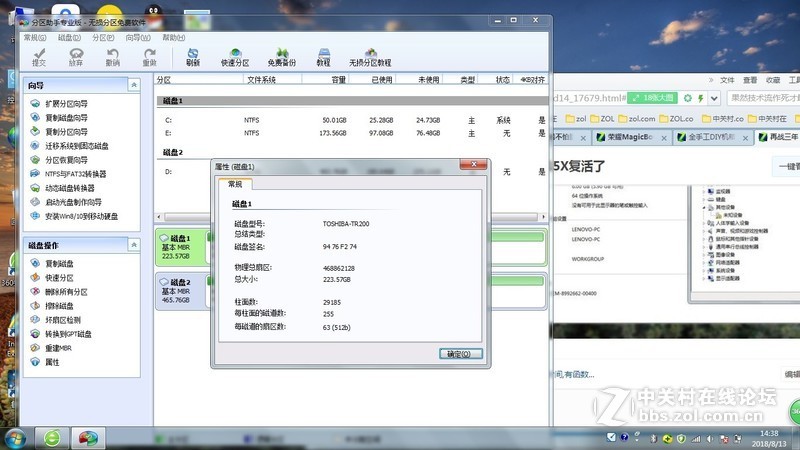The image size is (800, 450).
Task: Select the 磁盘1 disk block in map
Action: [183, 247]
